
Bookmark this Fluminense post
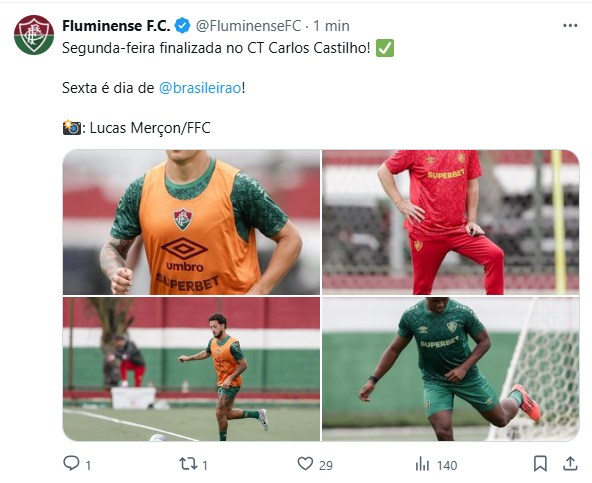point(540,464)
